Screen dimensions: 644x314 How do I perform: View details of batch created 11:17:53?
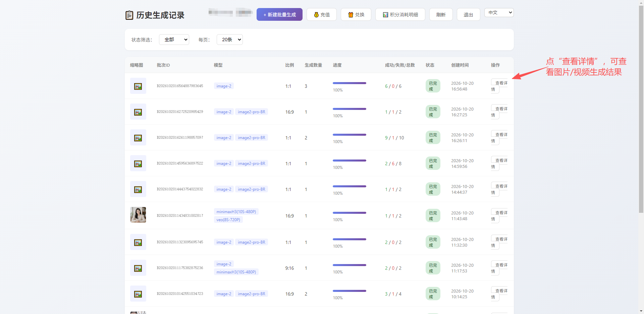point(499,268)
